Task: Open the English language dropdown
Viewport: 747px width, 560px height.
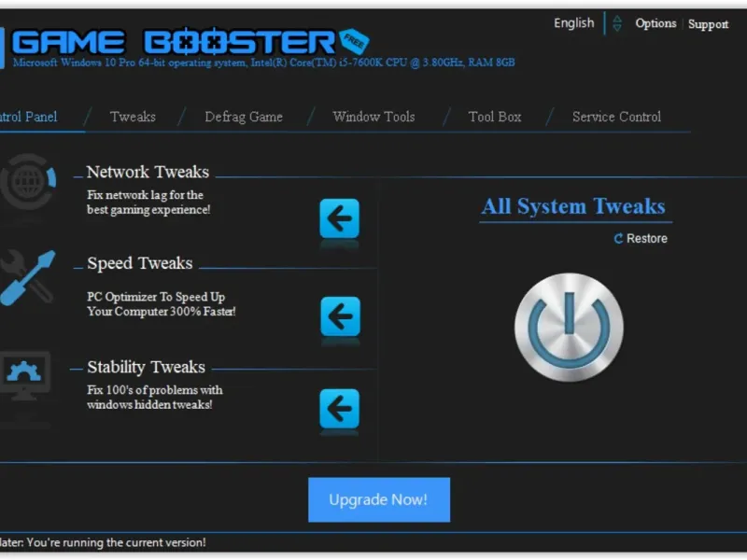Action: coord(573,22)
